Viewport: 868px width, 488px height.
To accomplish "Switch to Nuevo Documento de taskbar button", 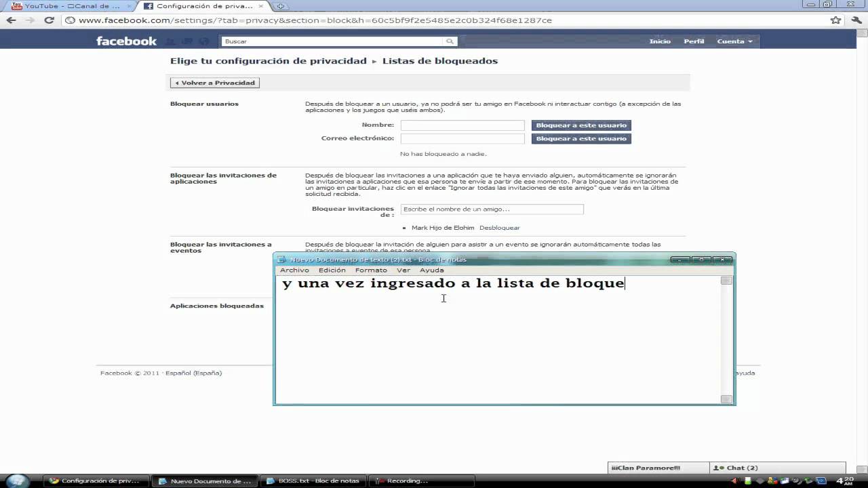I will pyautogui.click(x=205, y=481).
